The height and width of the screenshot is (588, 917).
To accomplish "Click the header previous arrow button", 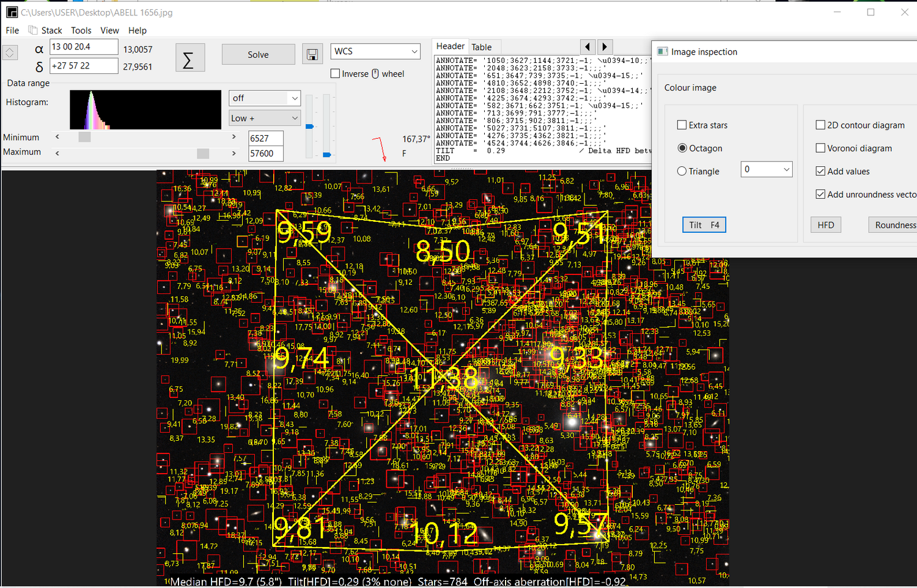I will click(587, 46).
